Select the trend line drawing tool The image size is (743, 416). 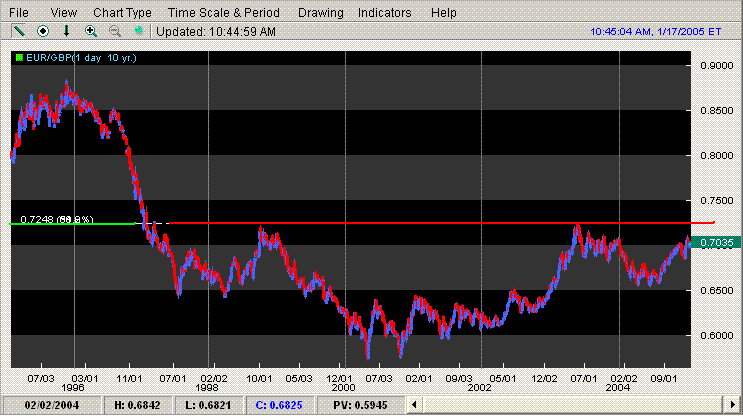[19, 31]
